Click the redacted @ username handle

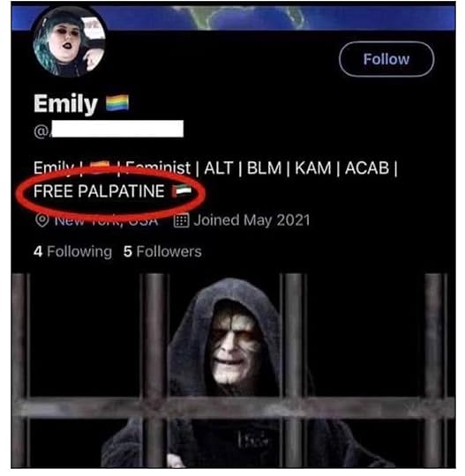click(x=109, y=130)
